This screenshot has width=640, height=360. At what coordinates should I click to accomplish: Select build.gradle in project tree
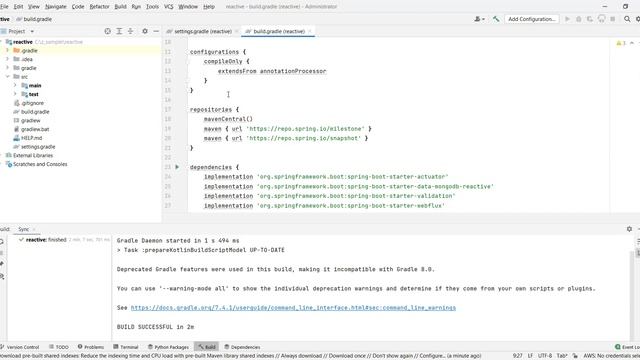click(x=35, y=111)
